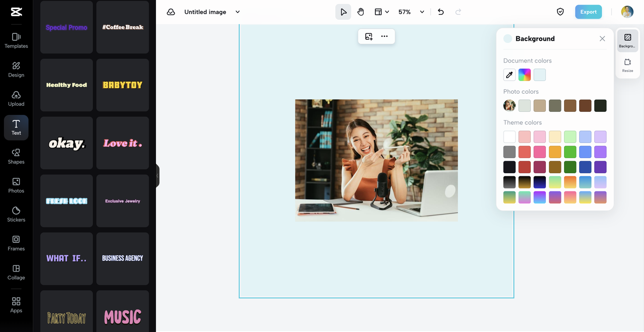The height and width of the screenshot is (332, 644).
Task: Open the Photos sidebar panel
Action: click(16, 185)
